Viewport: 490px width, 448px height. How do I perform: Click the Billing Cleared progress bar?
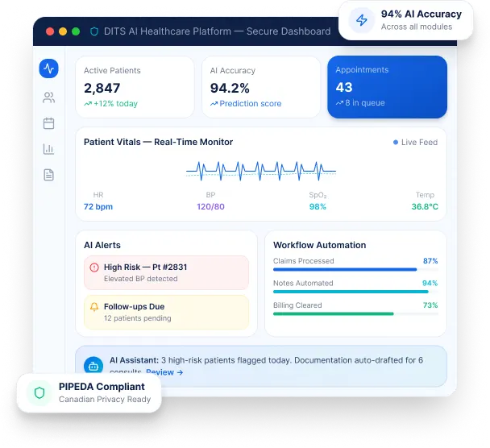tap(355, 313)
